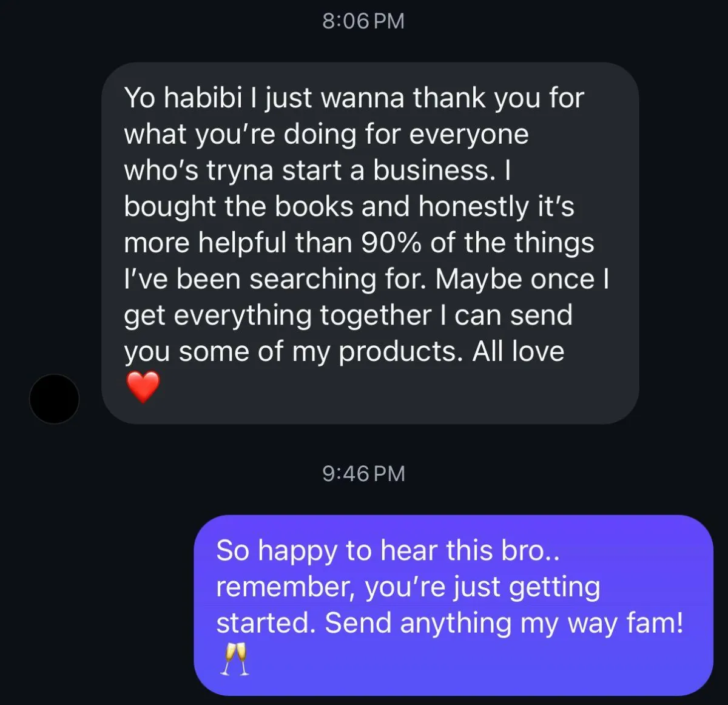This screenshot has height=705, width=728.
Task: Tap the red heart emoji
Action: (143, 388)
